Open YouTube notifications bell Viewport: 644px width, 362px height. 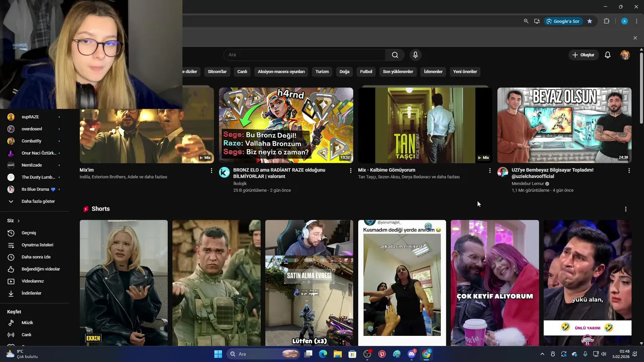(608, 55)
